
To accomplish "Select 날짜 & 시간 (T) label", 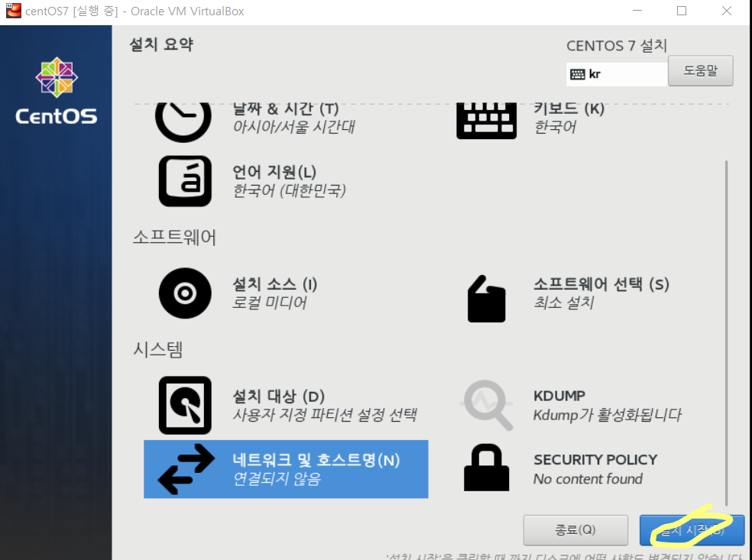I will tap(286, 108).
